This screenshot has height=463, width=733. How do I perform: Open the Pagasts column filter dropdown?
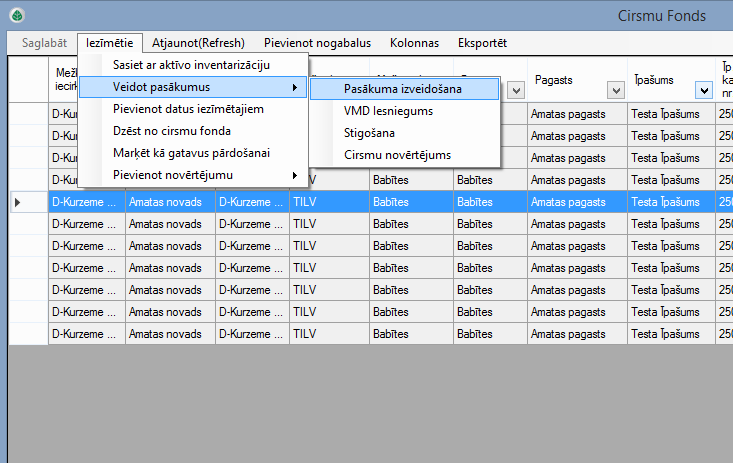pos(616,90)
